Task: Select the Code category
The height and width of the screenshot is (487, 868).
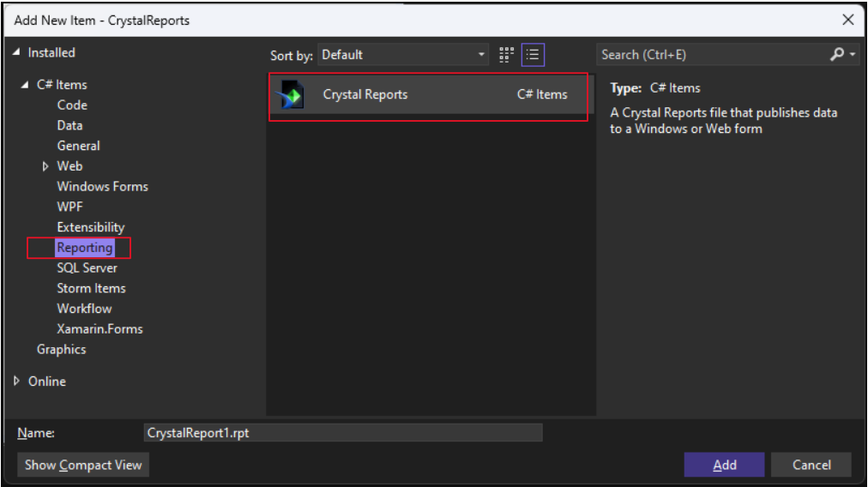Action: [x=72, y=105]
